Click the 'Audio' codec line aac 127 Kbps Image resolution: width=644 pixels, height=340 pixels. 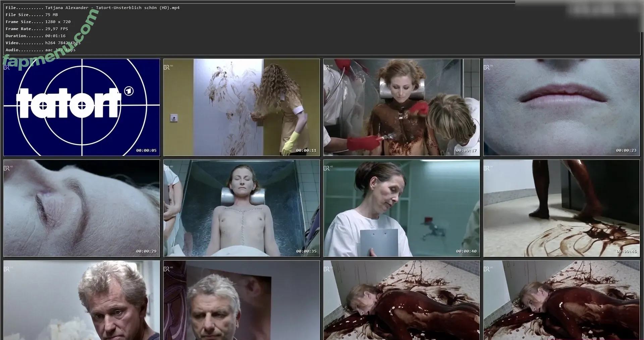tap(60, 50)
